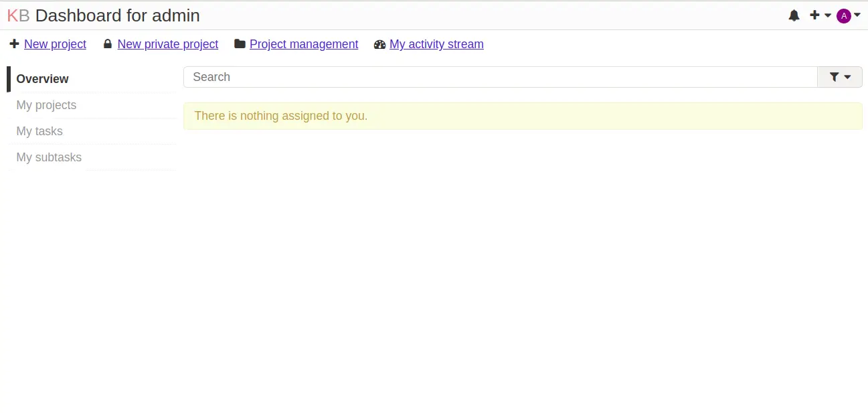Screen dimensions: 868x413
Task: Open the plus create-new dropdown menu
Action: pos(820,15)
